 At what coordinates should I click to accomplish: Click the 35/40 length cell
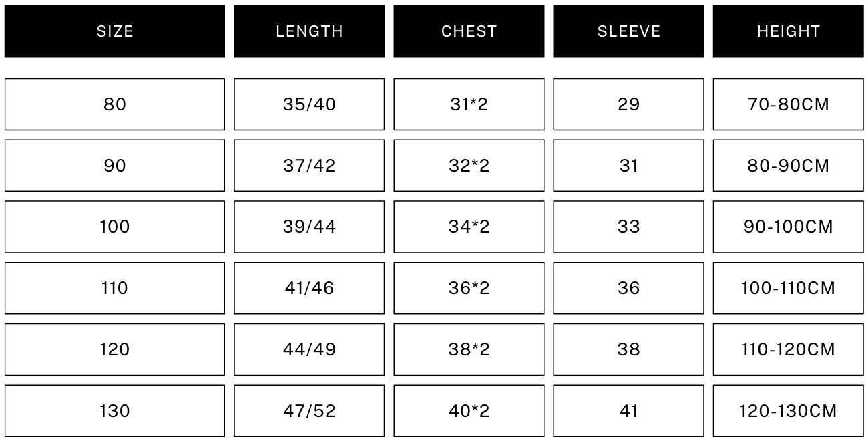(309, 104)
